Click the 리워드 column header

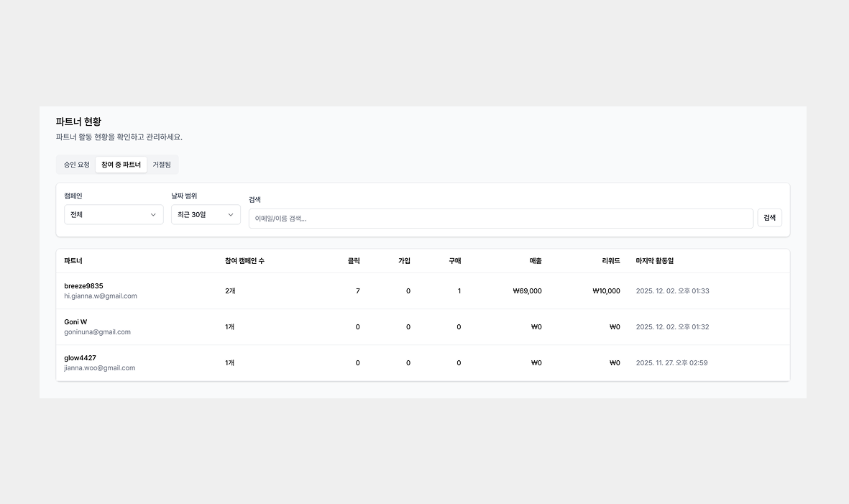[611, 261]
